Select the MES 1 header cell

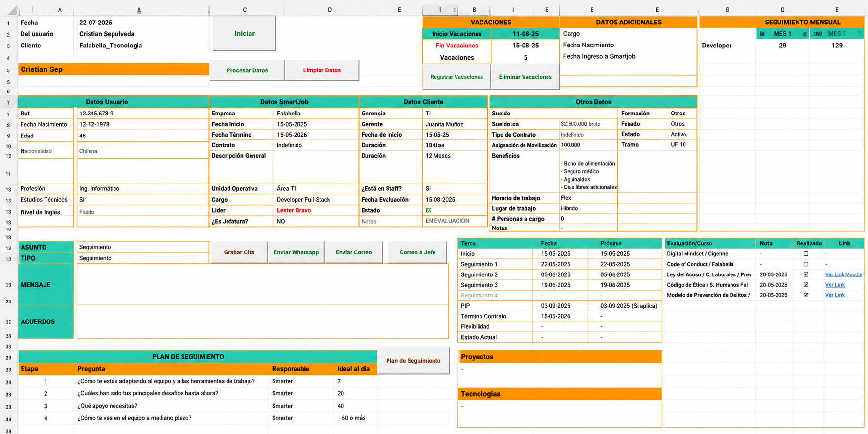pos(782,34)
